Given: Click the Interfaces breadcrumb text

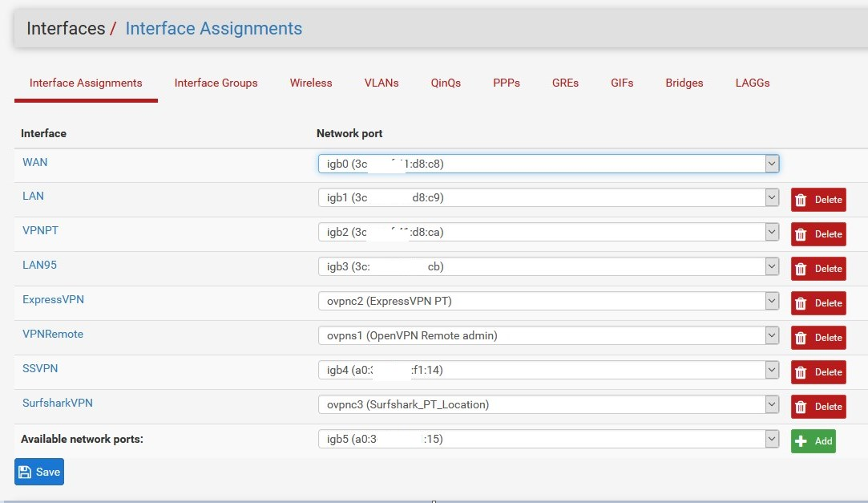Looking at the screenshot, I should 66,28.
